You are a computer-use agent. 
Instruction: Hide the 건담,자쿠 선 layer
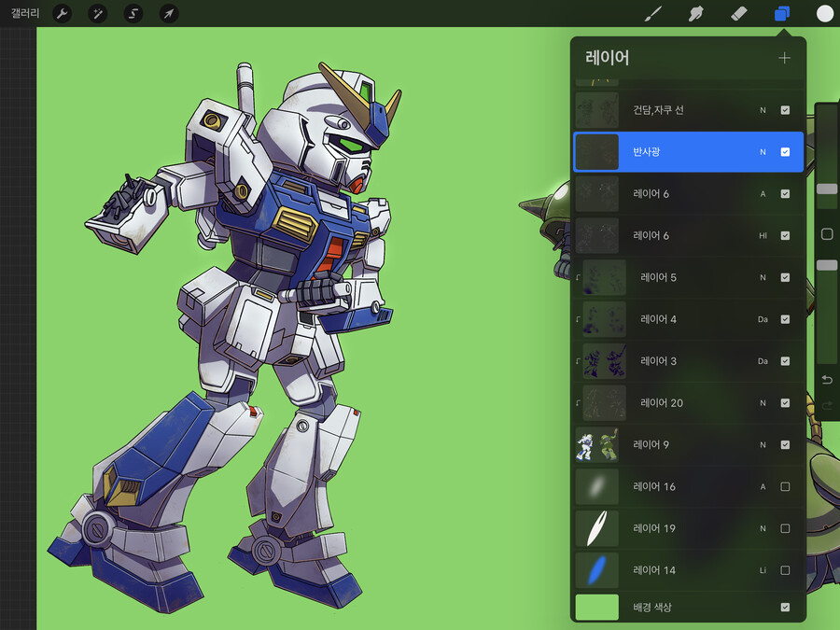[785, 110]
